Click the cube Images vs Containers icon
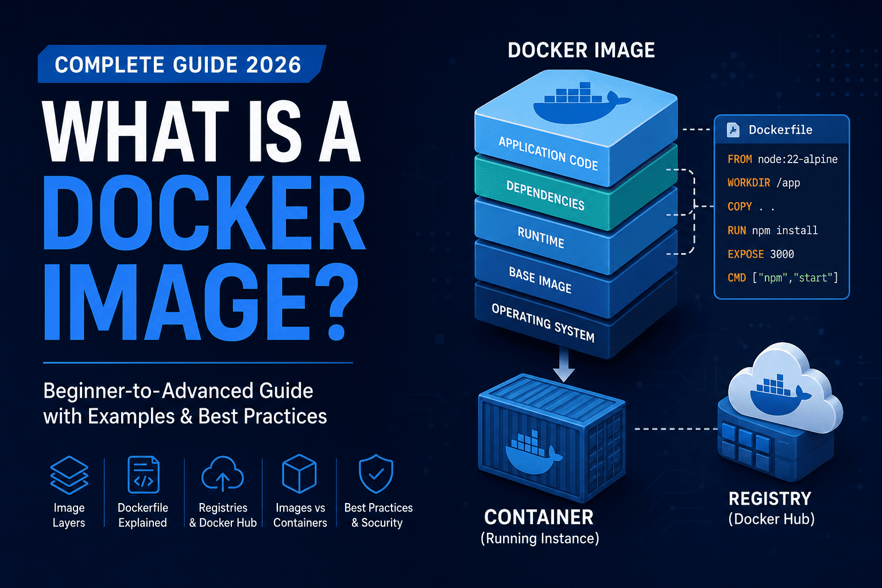 click(300, 474)
